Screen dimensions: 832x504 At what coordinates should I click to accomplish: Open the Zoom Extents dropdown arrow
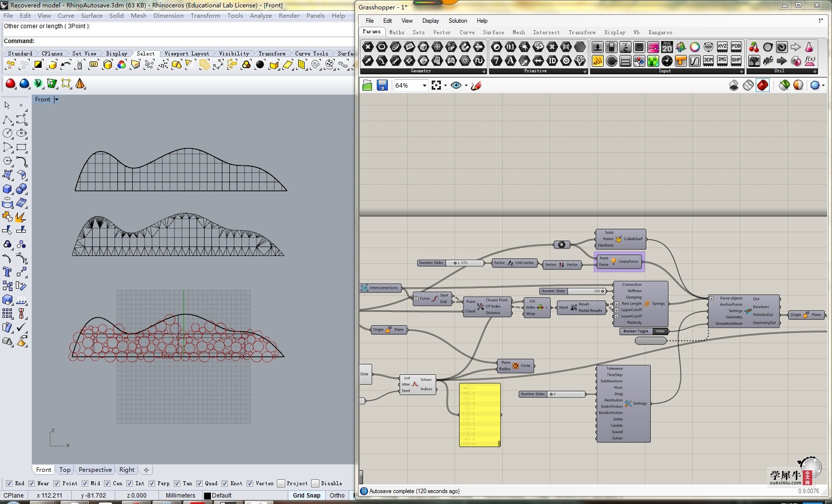[x=445, y=86]
